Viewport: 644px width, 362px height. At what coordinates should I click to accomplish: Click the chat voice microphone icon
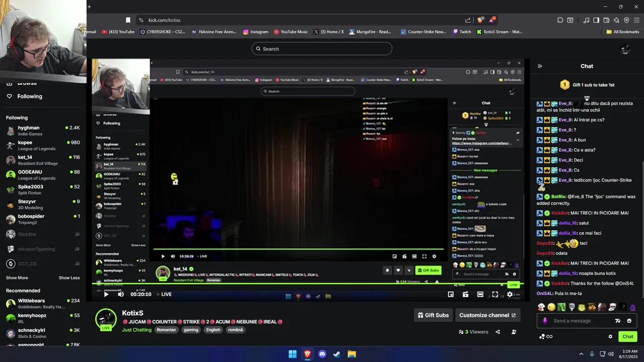[545, 321]
